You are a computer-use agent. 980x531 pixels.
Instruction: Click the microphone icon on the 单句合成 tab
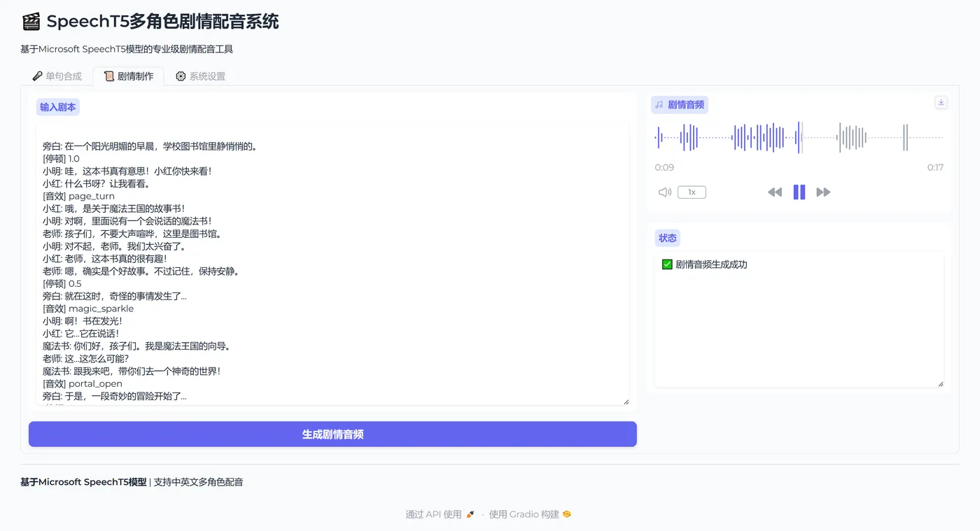point(37,76)
